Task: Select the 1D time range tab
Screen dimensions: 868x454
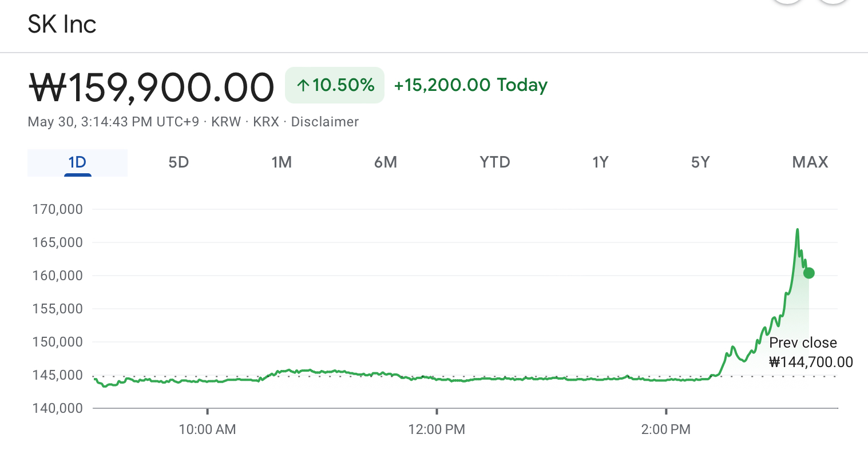Action: pos(77,163)
